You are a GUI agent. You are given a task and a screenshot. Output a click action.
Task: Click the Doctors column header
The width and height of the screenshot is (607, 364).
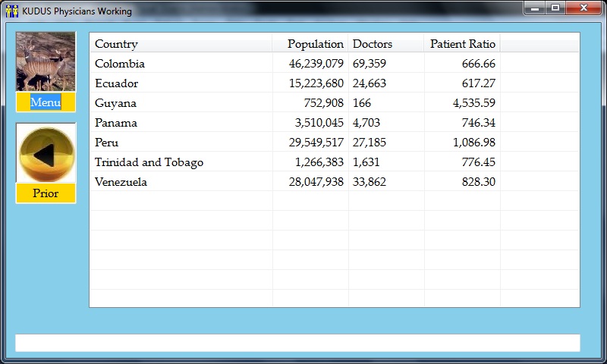[373, 44]
